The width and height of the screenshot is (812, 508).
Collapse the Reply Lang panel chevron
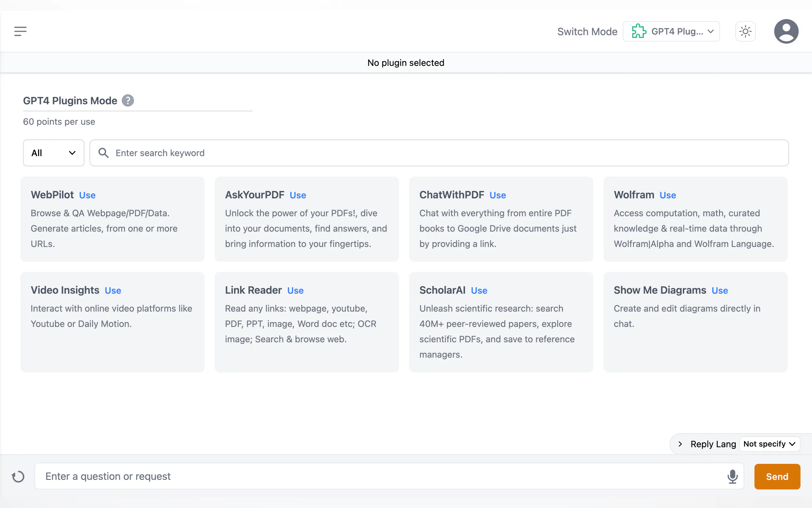680,444
